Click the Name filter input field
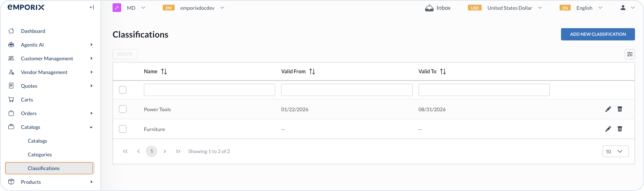Screen dimensions: 644x191 click(209, 90)
